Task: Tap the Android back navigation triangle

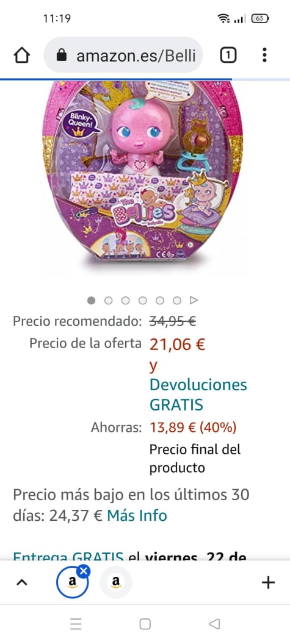Action: [214, 624]
